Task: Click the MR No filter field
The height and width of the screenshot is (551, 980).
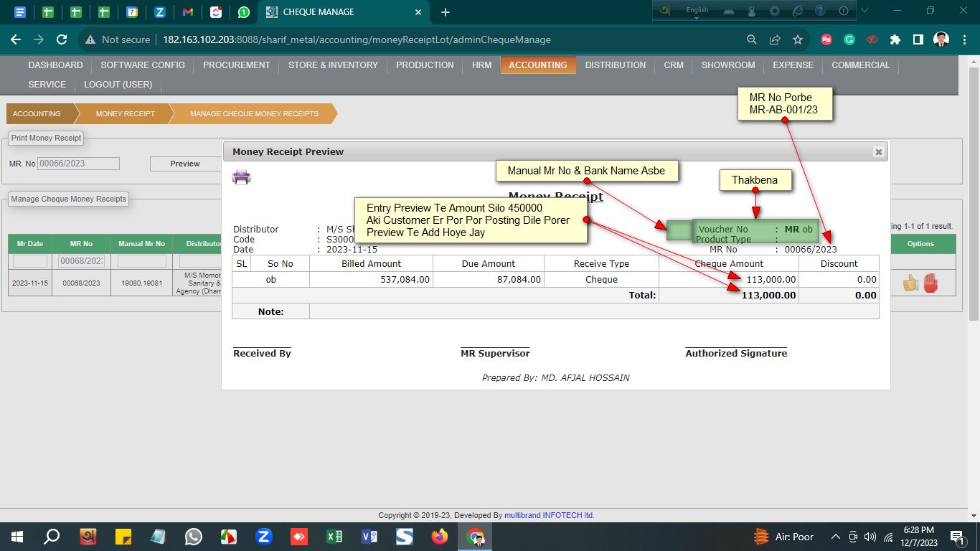Action: (82, 262)
